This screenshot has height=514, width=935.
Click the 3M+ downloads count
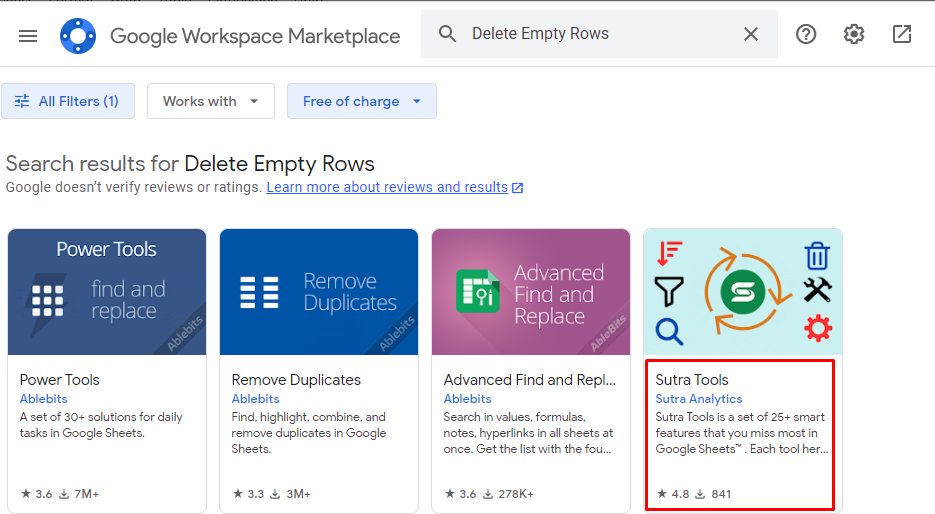(290, 494)
